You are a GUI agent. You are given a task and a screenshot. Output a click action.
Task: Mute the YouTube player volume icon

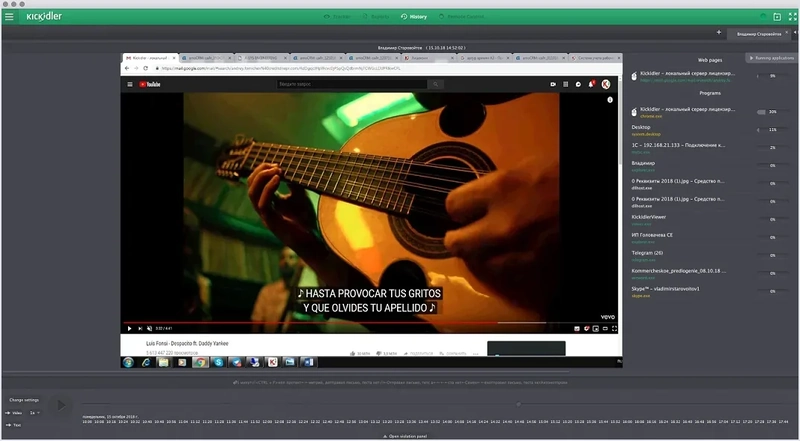coord(149,328)
